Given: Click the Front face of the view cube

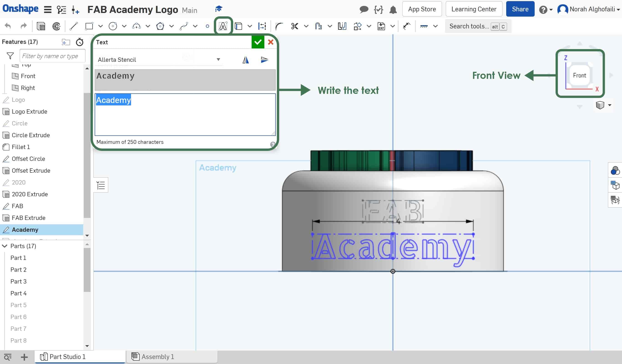Looking at the screenshot, I should (x=579, y=75).
